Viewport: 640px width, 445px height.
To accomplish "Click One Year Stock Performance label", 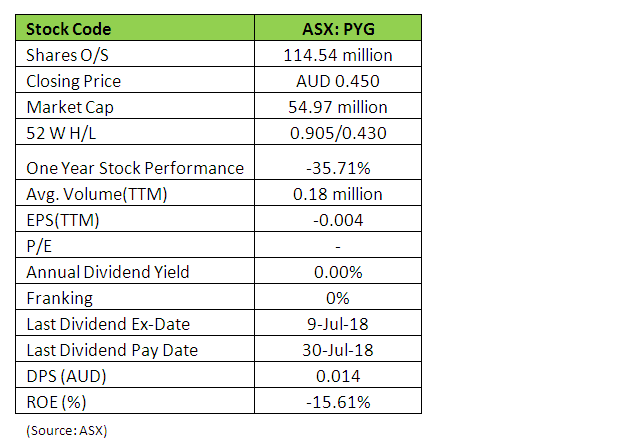I will click(134, 167).
